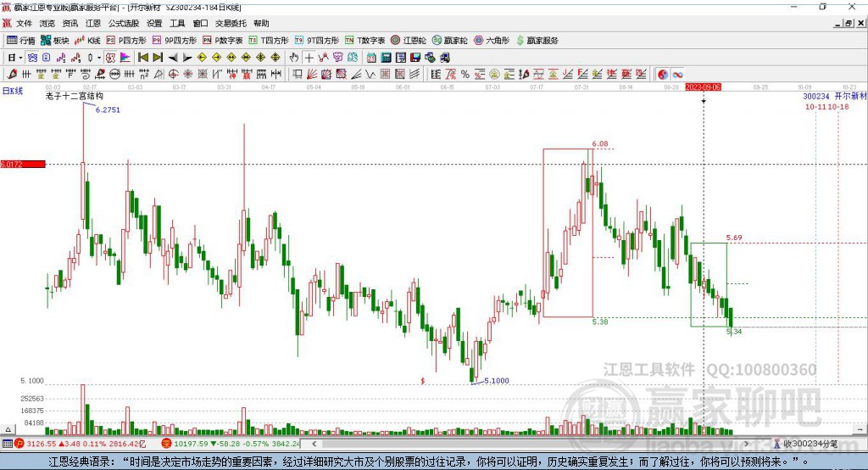Click the jump-to-first-bar icon
Screen dimensions: 868x470
(142, 58)
